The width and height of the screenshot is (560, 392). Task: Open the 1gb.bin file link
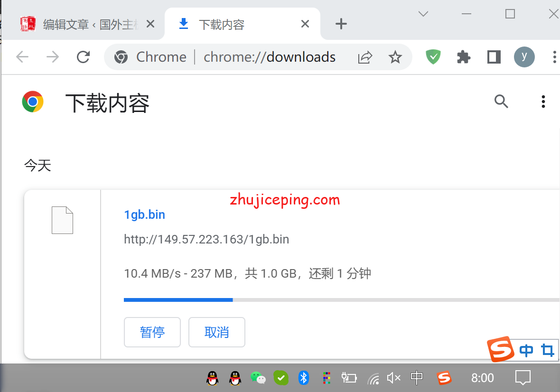[145, 215]
